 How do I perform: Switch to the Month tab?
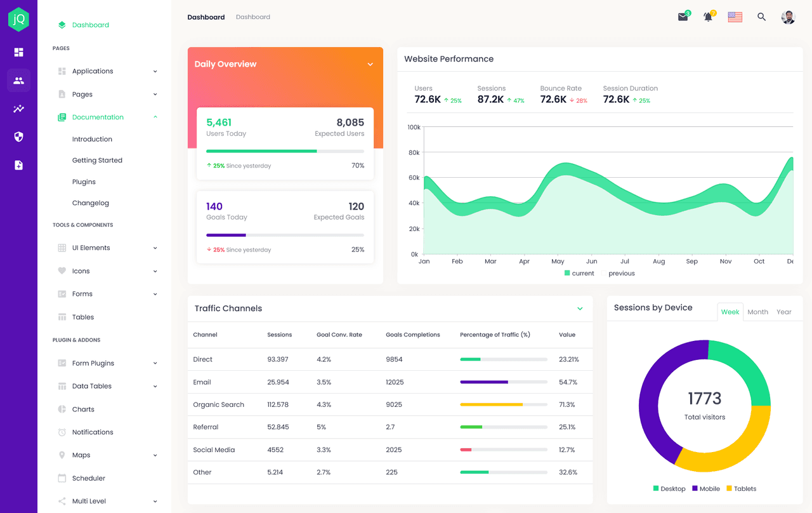[757, 312]
